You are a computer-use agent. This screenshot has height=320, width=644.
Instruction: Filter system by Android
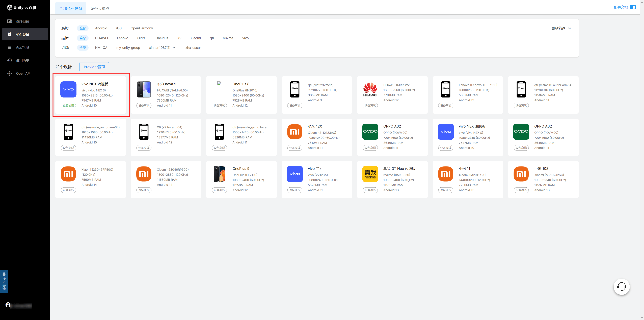click(x=101, y=28)
